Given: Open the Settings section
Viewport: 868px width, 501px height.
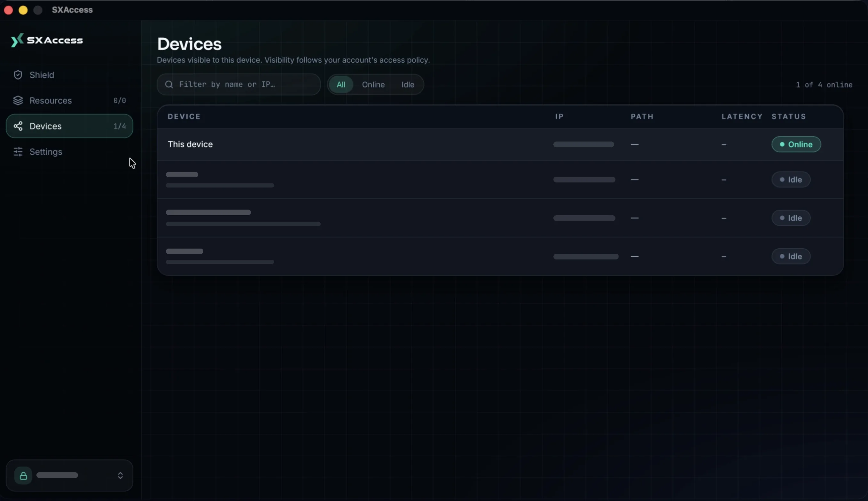Looking at the screenshot, I should (x=69, y=152).
